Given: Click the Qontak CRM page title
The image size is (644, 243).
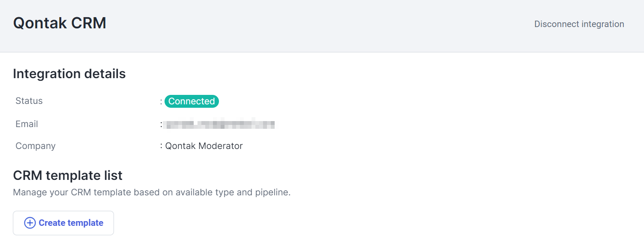Looking at the screenshot, I should 60,23.
